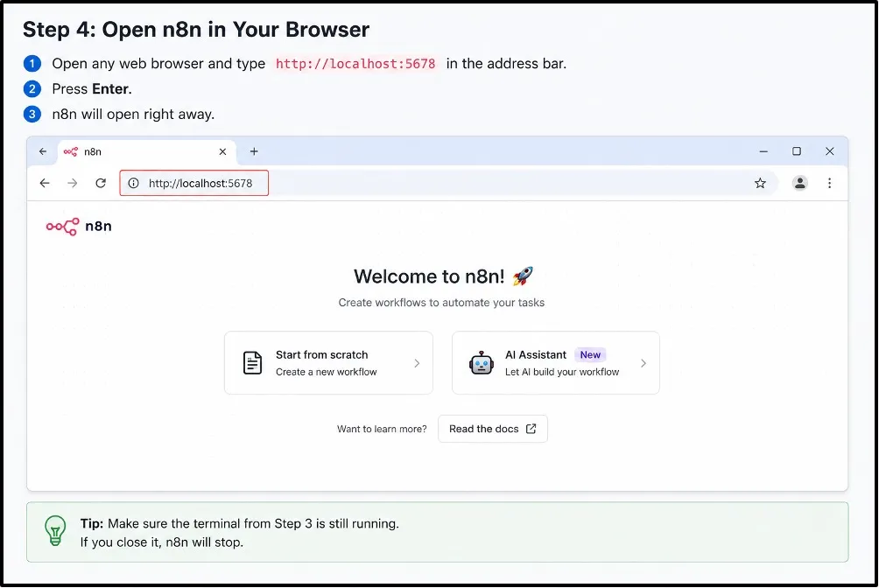This screenshot has width=879, height=588.
Task: Click the lightbulb tip icon
Action: (55, 530)
